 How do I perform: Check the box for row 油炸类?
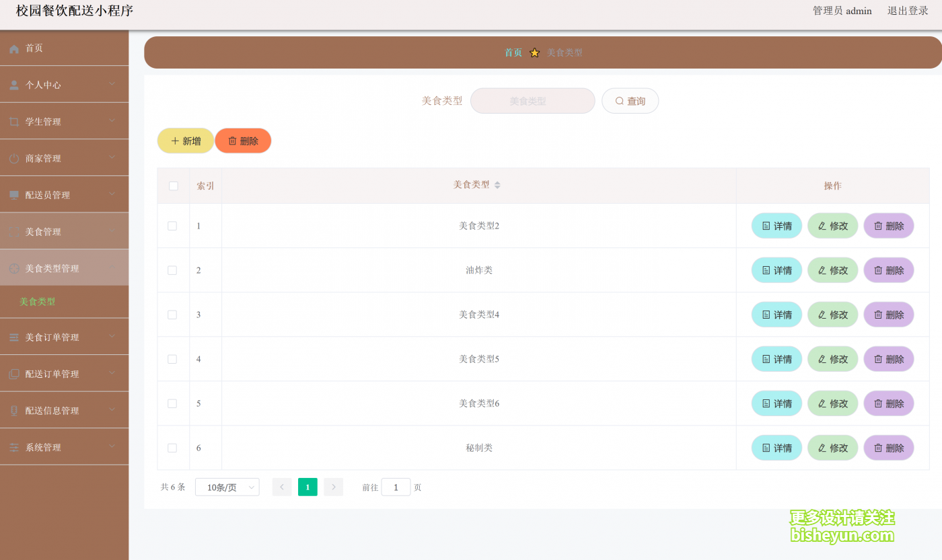coord(172,270)
